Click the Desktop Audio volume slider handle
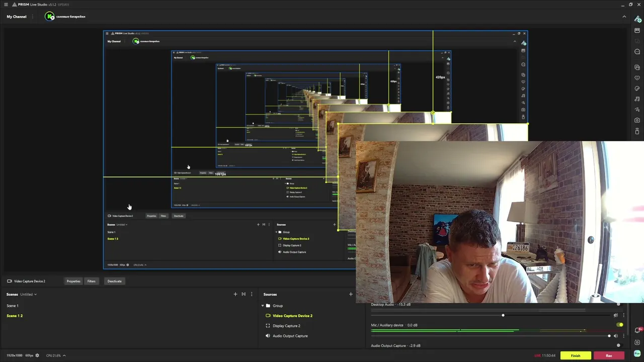The height and width of the screenshot is (362, 644). 503,315
